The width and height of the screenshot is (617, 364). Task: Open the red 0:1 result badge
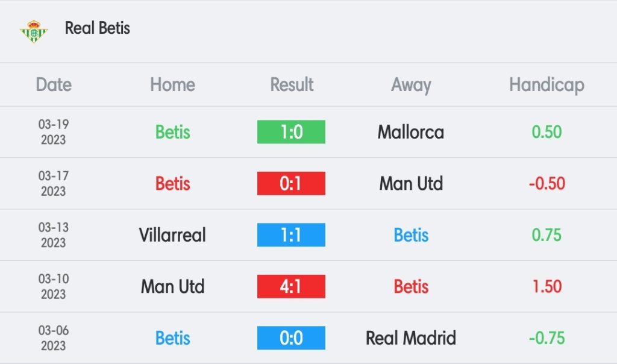[291, 183]
